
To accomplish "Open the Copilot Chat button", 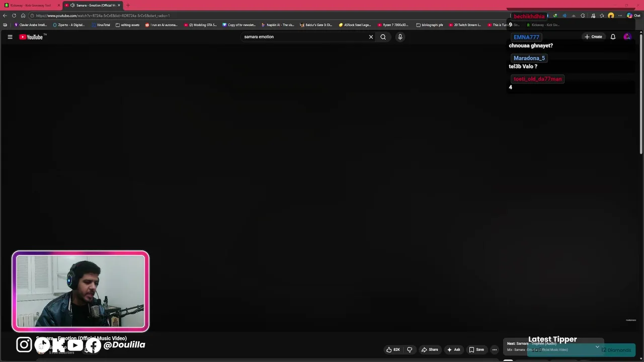I will [633, 16].
